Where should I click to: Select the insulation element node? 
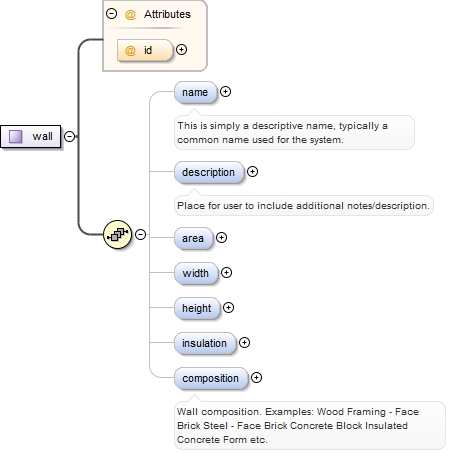click(x=205, y=343)
